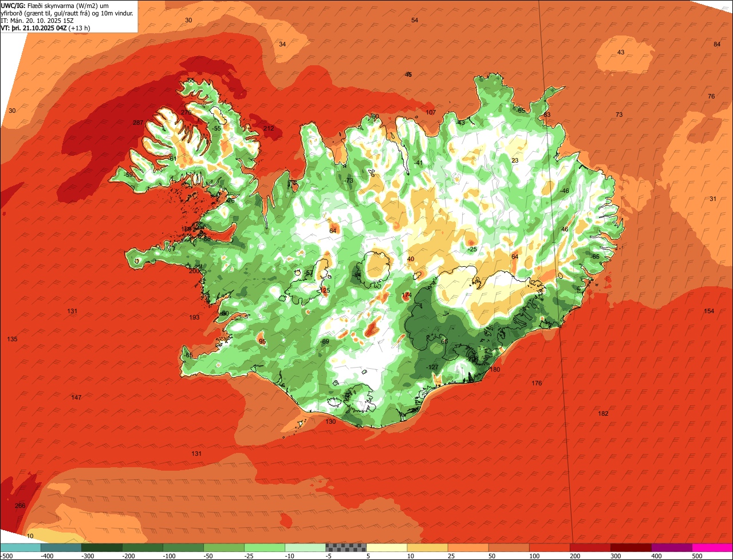Click the valid time "VT: þri. 21.10.2025 04Z"

[x=34, y=27]
